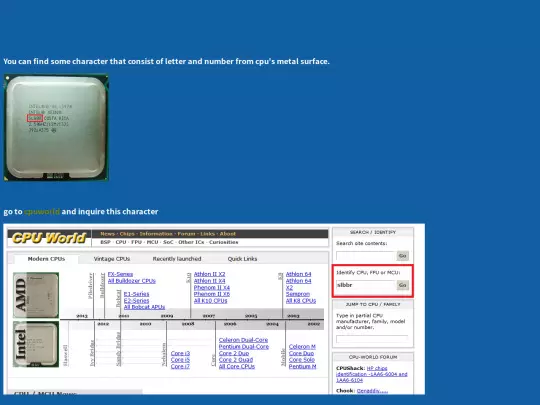540x405 pixels.
Task: Open the FX-Series link
Action: (120, 274)
